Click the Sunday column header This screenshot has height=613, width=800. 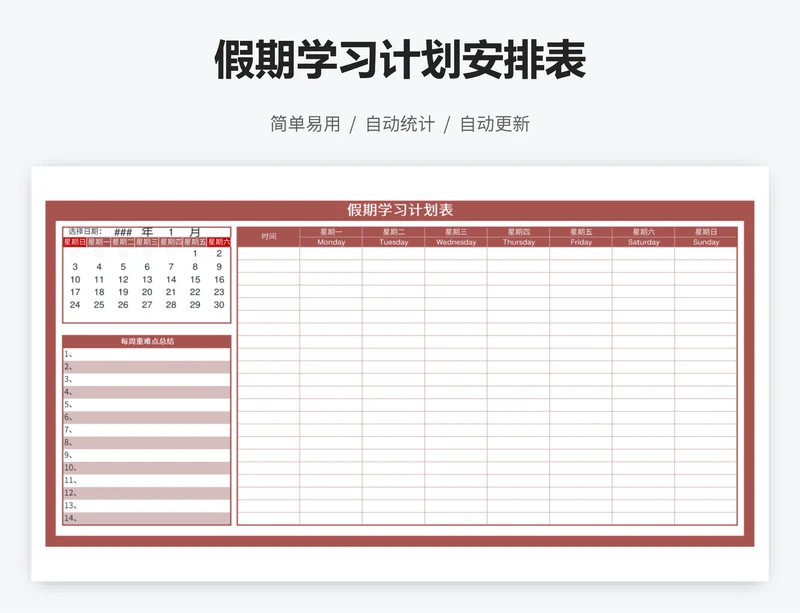(706, 242)
